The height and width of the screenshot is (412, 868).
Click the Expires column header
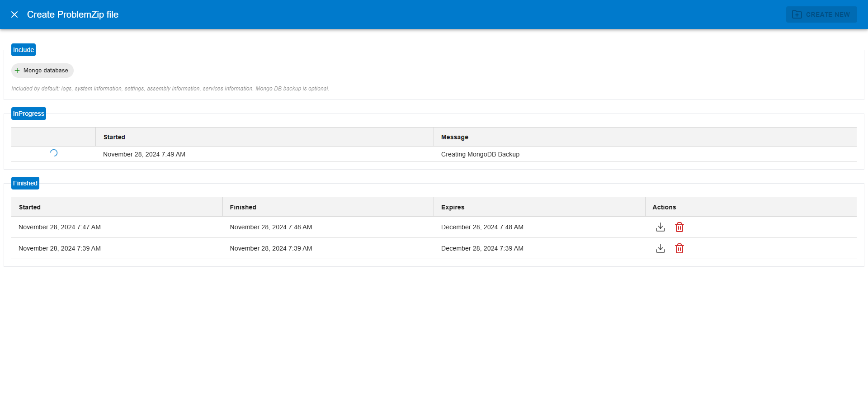tap(453, 207)
